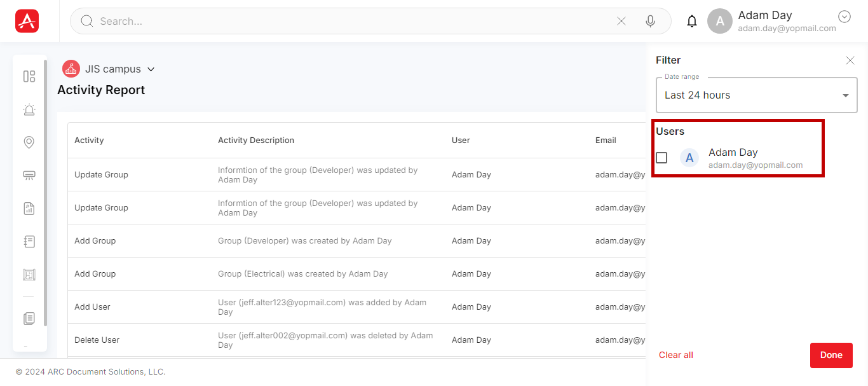Clear search with the X icon
Image resolution: width=868 pixels, height=386 pixels.
pyautogui.click(x=621, y=21)
